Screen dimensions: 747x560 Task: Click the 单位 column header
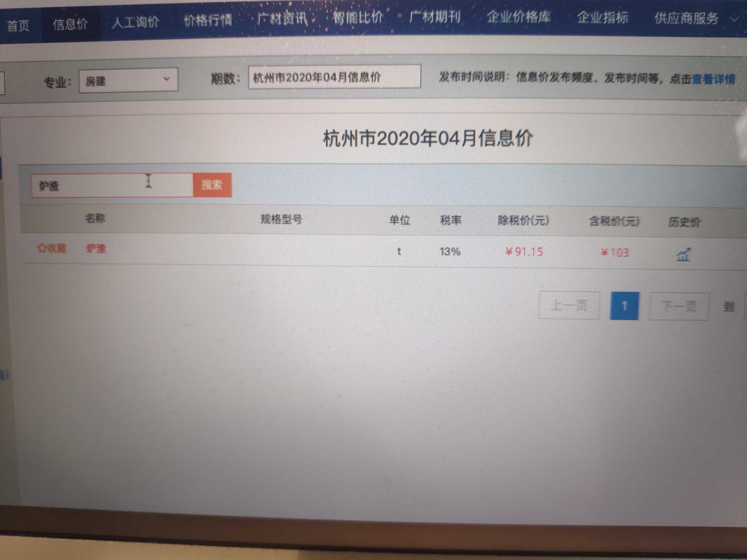tap(399, 220)
